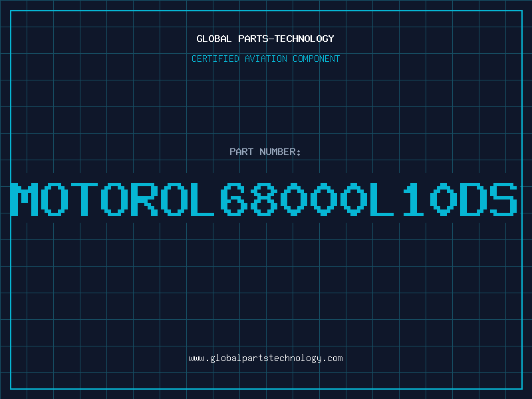Click letter M in part number
Image resolution: width=532 pixels, height=399 pixels.
(25, 199)
